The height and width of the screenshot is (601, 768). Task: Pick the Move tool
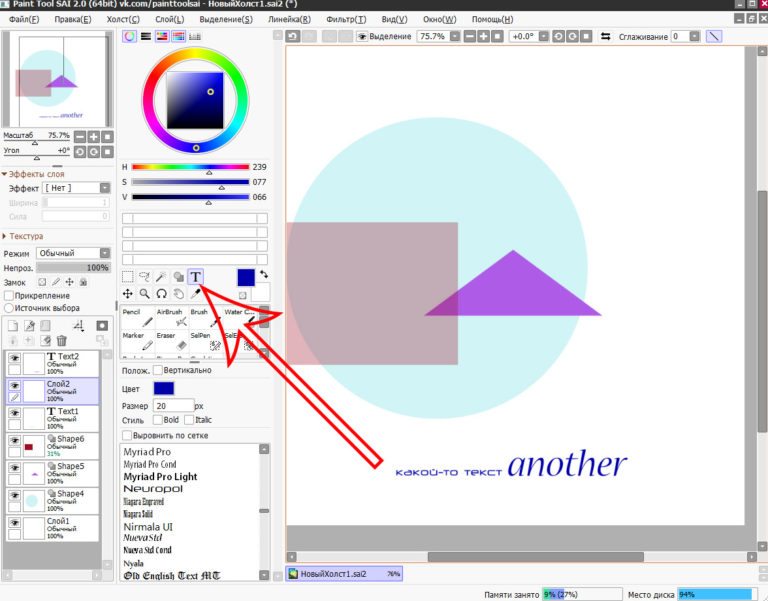pos(128,294)
